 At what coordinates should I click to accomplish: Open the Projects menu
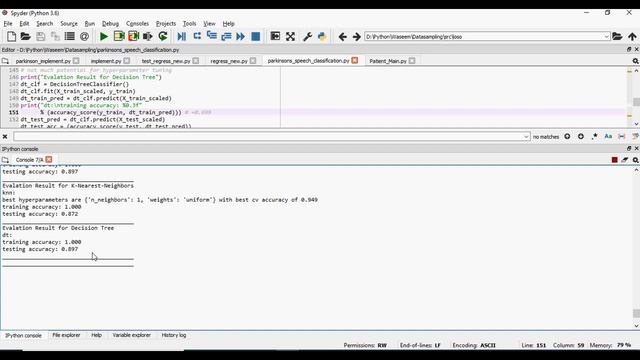[x=166, y=24]
